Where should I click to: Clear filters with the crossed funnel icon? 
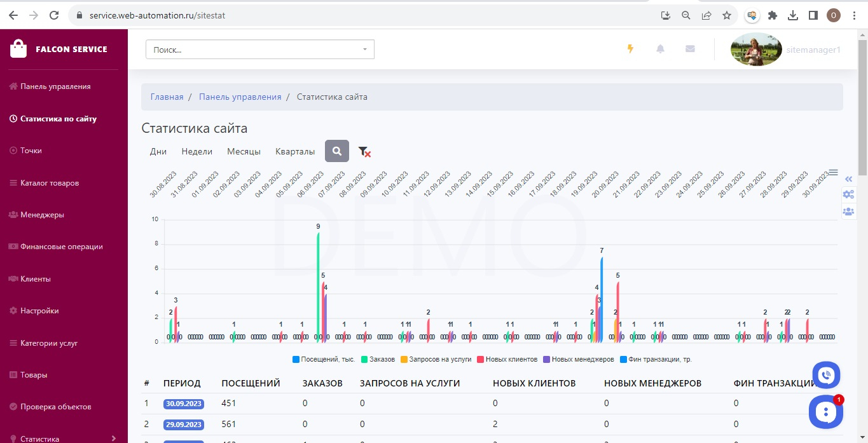click(364, 151)
